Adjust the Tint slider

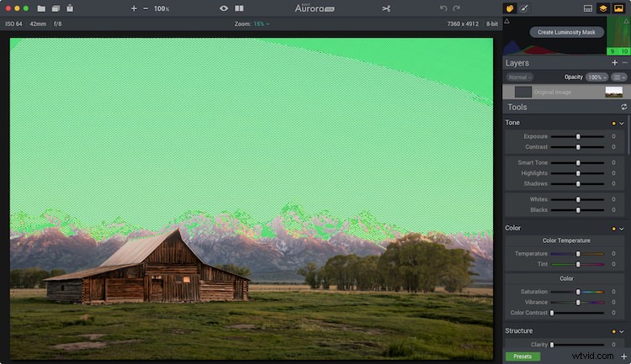[577, 264]
